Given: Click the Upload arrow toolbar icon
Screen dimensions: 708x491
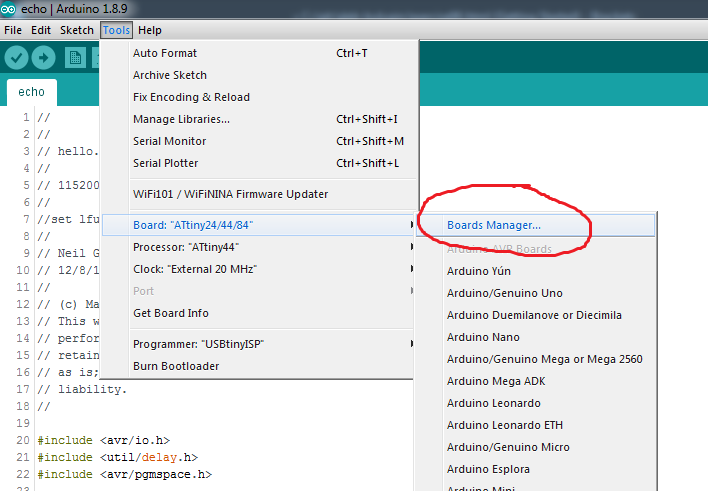Looking at the screenshot, I should (43, 58).
